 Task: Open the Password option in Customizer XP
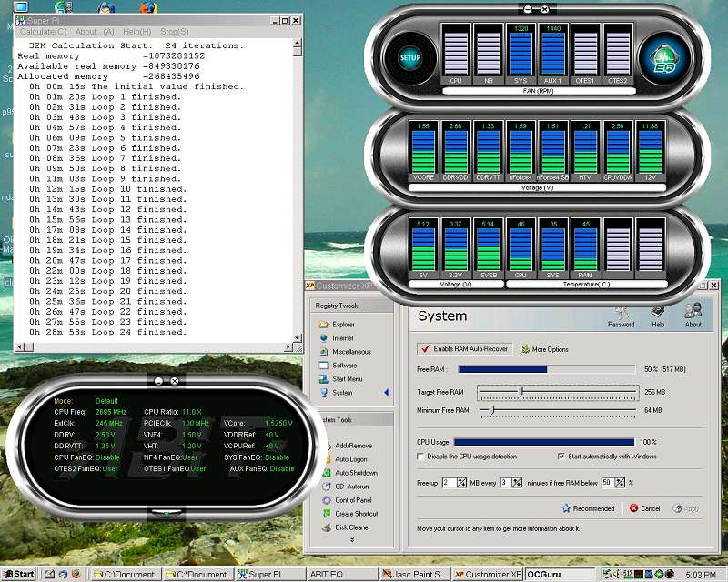pyautogui.click(x=622, y=317)
